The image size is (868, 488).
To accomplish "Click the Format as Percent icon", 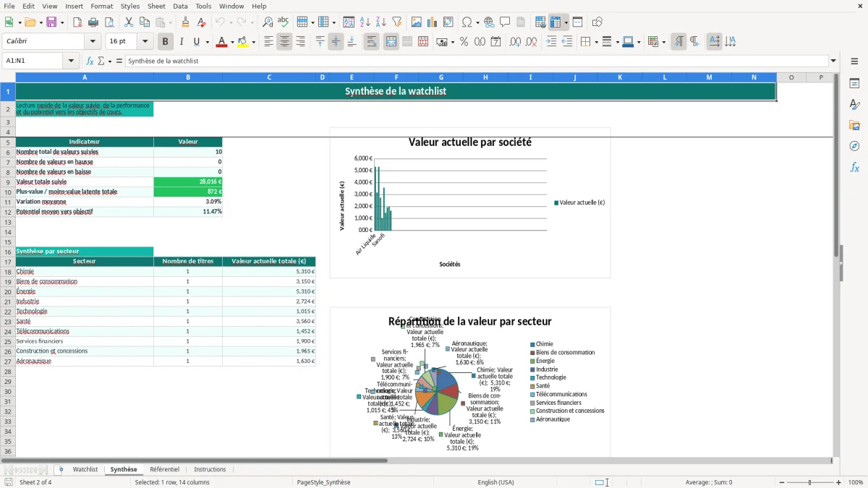I will click(464, 42).
